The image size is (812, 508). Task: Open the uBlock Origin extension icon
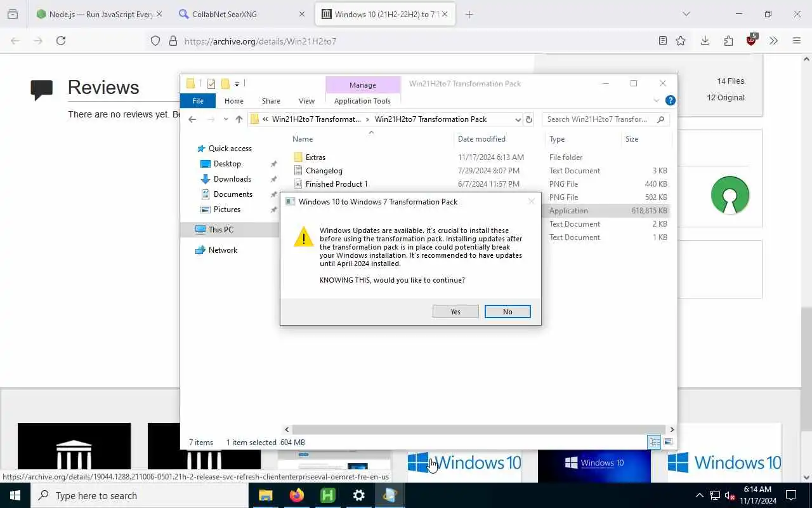tap(752, 40)
